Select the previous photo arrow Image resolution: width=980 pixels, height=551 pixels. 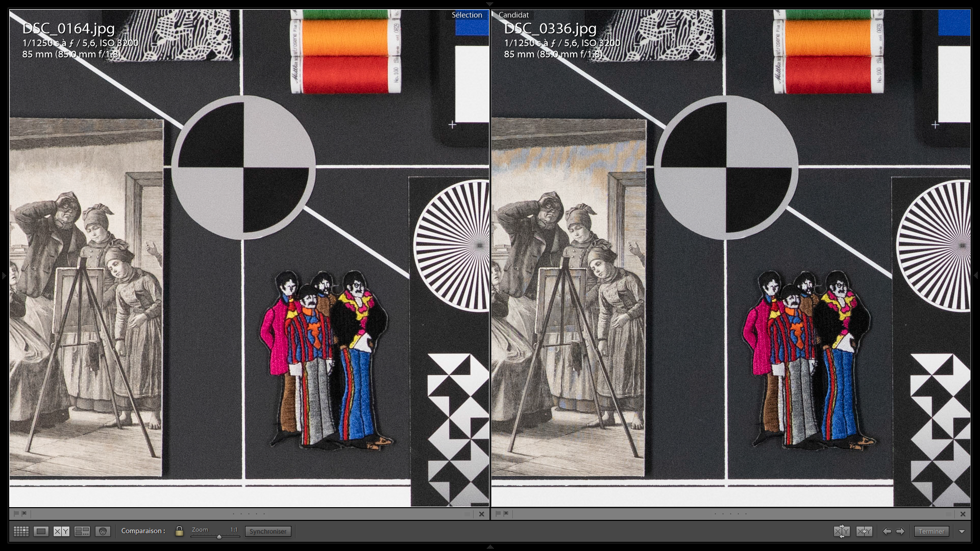click(x=887, y=531)
